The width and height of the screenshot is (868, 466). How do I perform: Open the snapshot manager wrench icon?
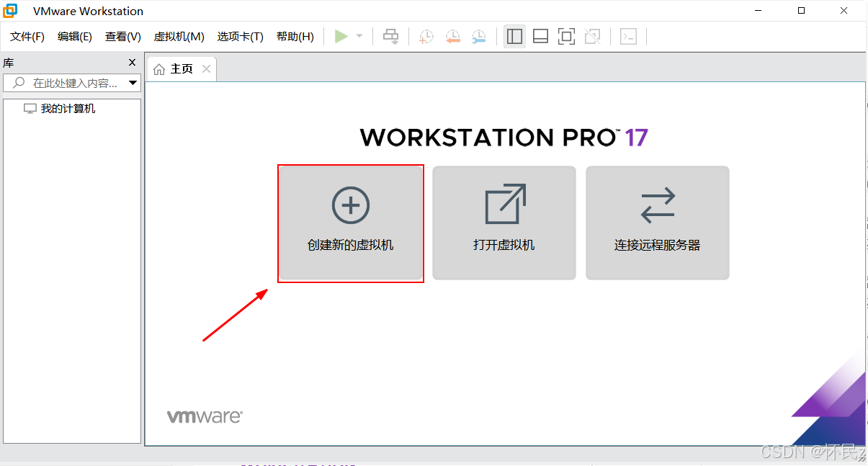click(478, 36)
